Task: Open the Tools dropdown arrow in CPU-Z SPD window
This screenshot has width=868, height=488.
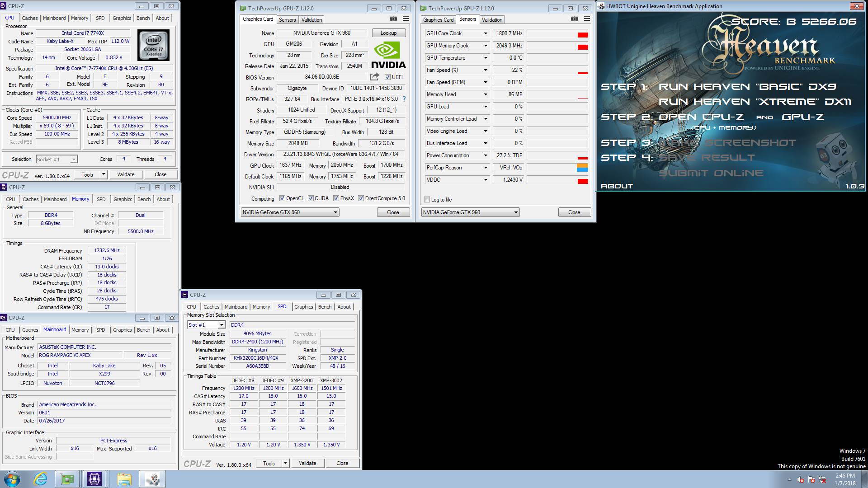Action: (285, 463)
